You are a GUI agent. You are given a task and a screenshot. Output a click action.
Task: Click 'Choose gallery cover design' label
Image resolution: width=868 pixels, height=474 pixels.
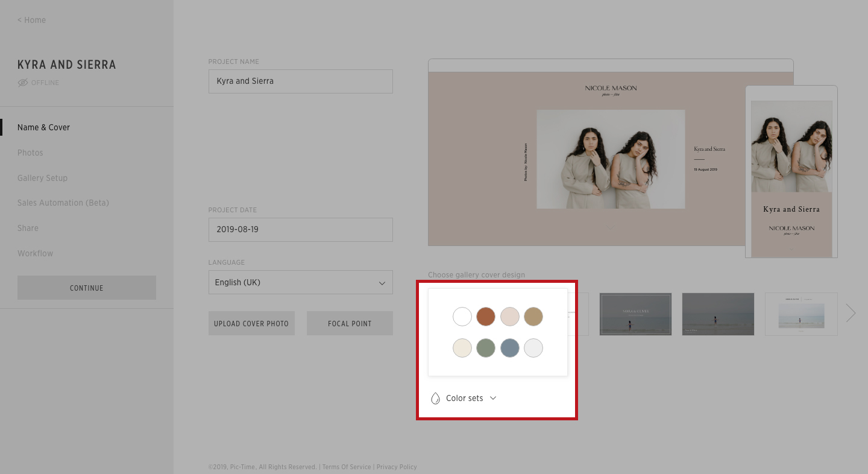(476, 274)
